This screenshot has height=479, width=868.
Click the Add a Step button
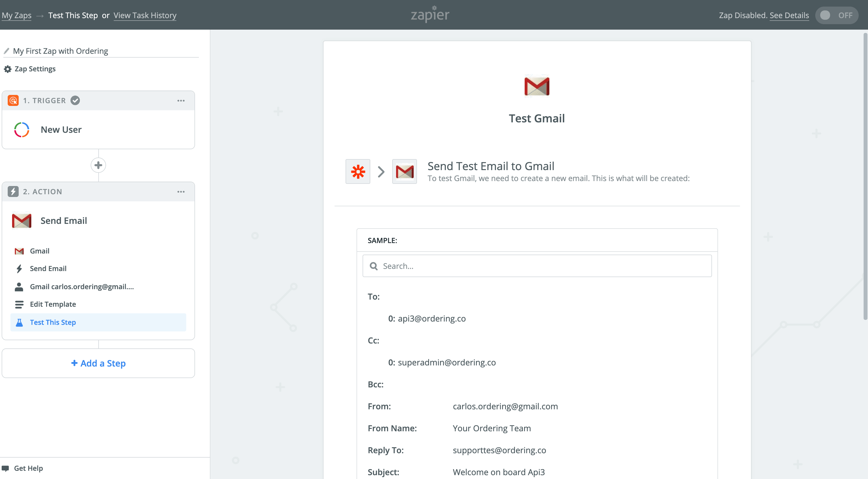pyautogui.click(x=98, y=363)
